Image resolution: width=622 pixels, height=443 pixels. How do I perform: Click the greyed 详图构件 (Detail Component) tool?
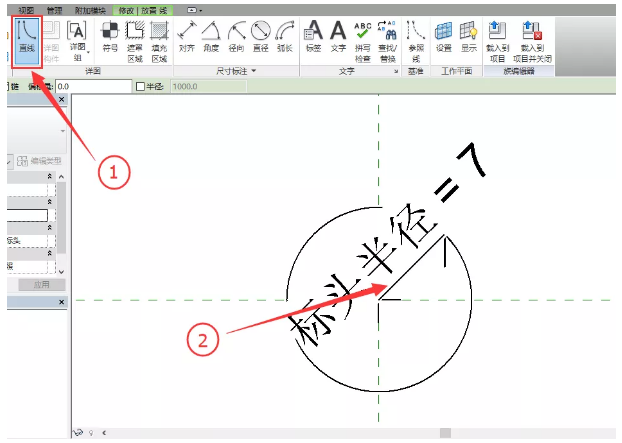[51, 41]
